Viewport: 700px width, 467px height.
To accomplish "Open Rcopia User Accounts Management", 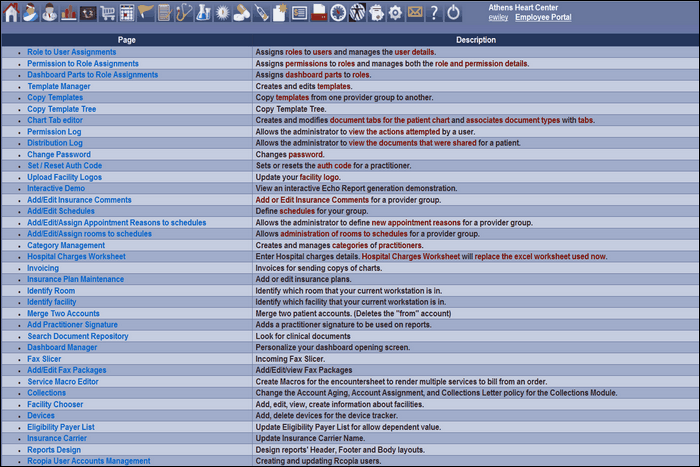I will 88,461.
